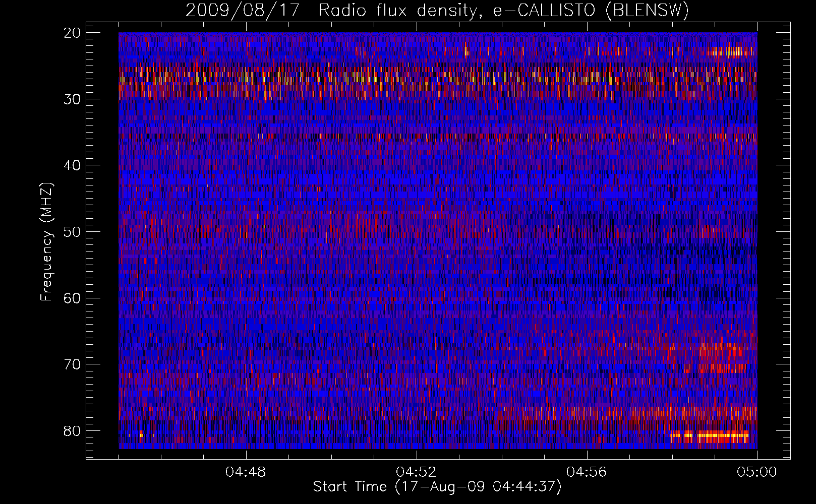Click the 40 frequency tick label
This screenshot has width=816, height=504.
point(73,165)
